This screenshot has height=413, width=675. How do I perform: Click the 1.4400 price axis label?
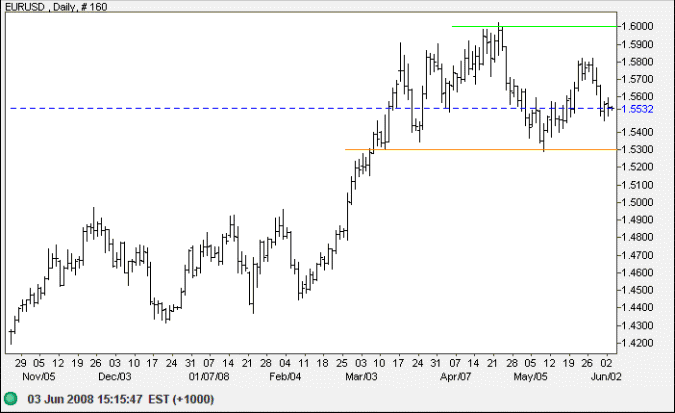click(x=638, y=307)
